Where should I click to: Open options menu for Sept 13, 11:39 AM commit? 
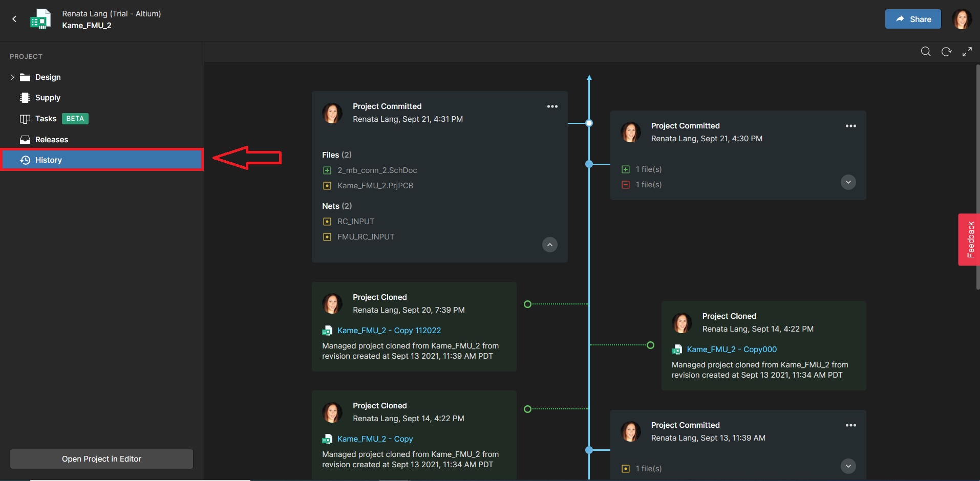point(850,425)
